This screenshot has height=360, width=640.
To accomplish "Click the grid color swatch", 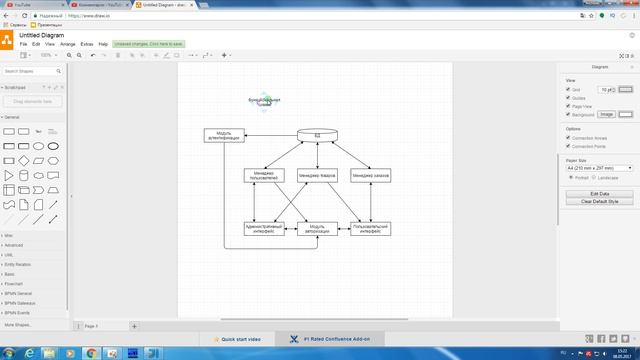I will click(x=625, y=89).
